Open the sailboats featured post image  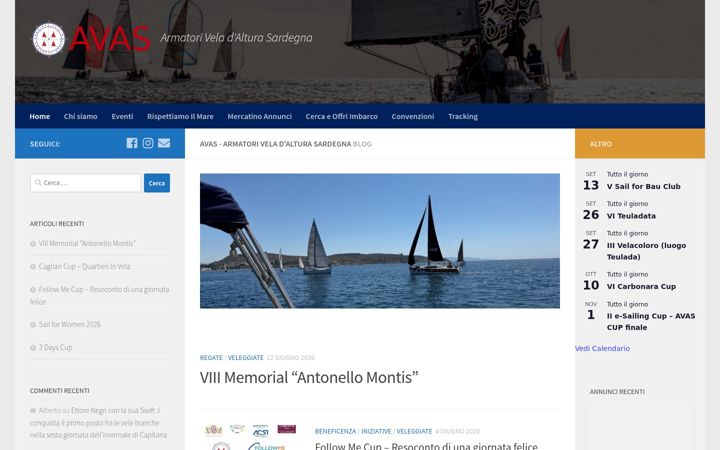click(380, 241)
